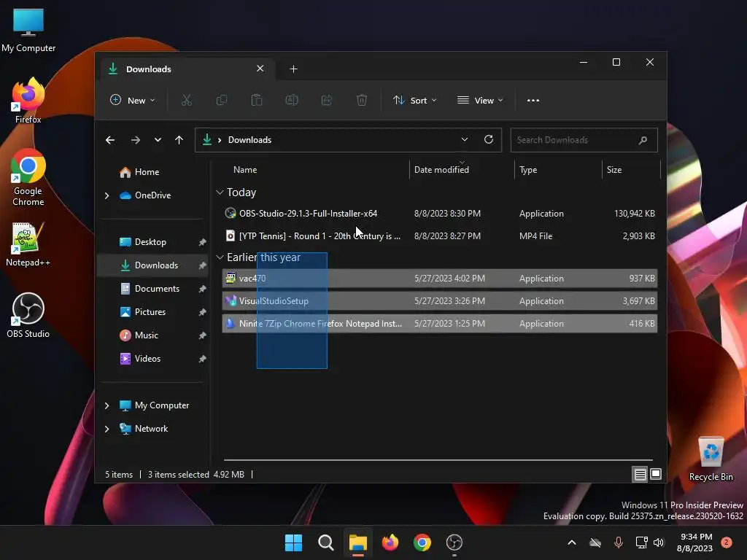Screen dimensions: 747x560
Task: Click the Cut scissors icon in toolbar
Action: 186,100
